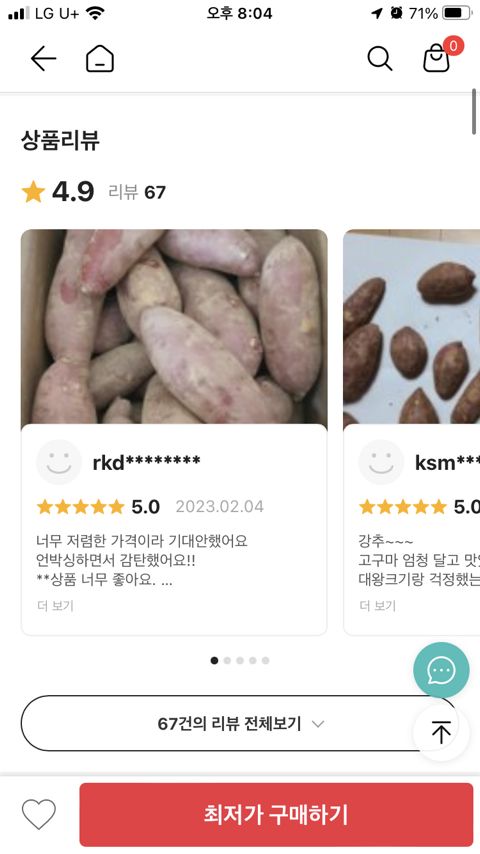Click the page scrollbar handle

point(475,111)
